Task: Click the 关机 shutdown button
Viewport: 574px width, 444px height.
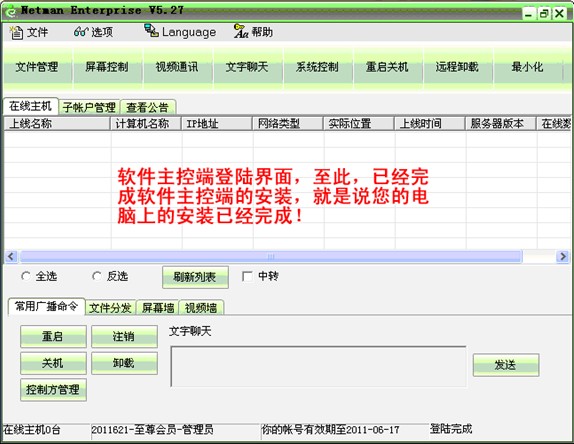Action: coord(53,363)
